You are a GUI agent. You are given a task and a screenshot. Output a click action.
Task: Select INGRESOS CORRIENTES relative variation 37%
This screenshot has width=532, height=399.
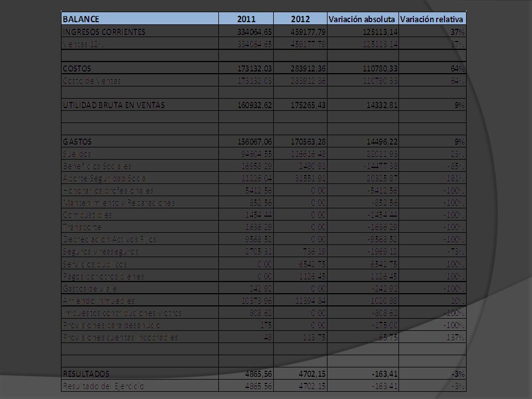pos(458,32)
